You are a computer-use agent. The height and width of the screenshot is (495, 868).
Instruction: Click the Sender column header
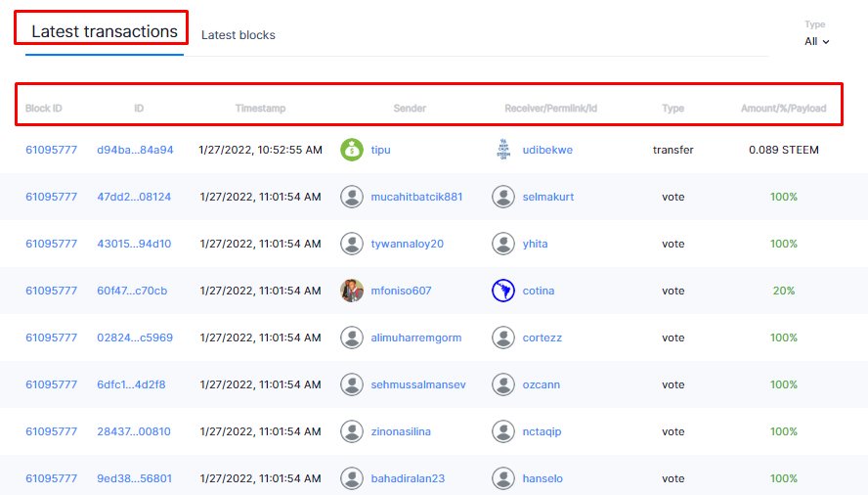[x=410, y=108]
